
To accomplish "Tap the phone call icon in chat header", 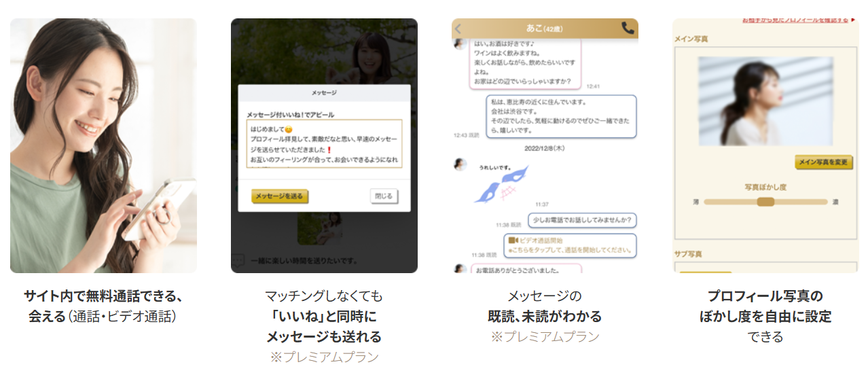I will click(628, 28).
